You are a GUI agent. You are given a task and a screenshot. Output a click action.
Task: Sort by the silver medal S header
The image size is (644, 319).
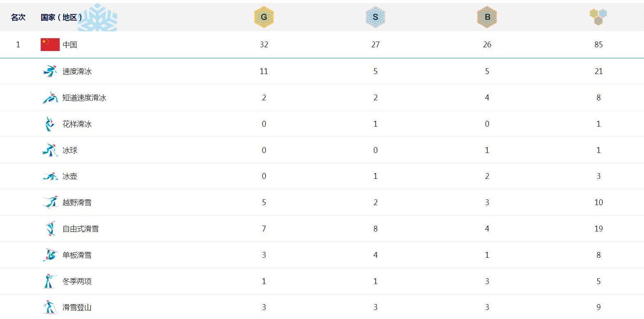[375, 17]
